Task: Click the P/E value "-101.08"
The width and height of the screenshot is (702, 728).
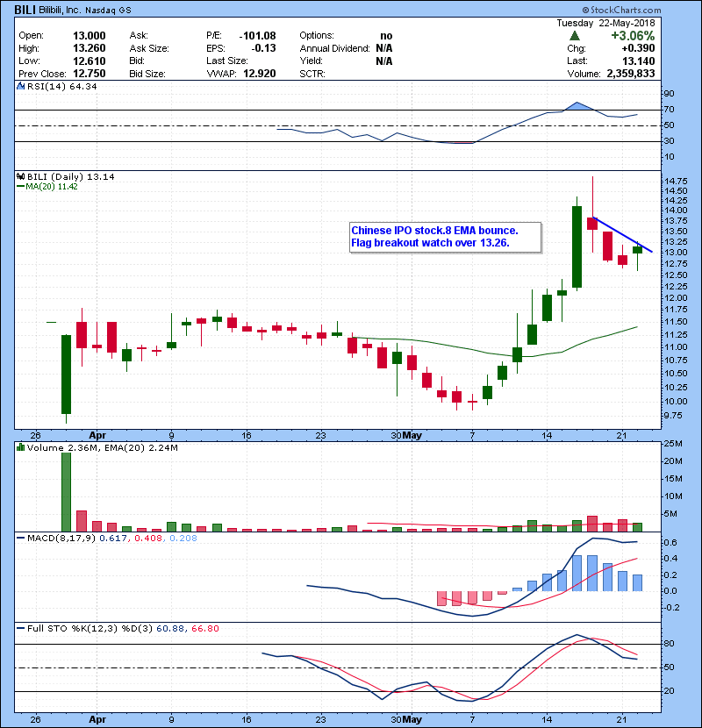Action: [x=257, y=36]
